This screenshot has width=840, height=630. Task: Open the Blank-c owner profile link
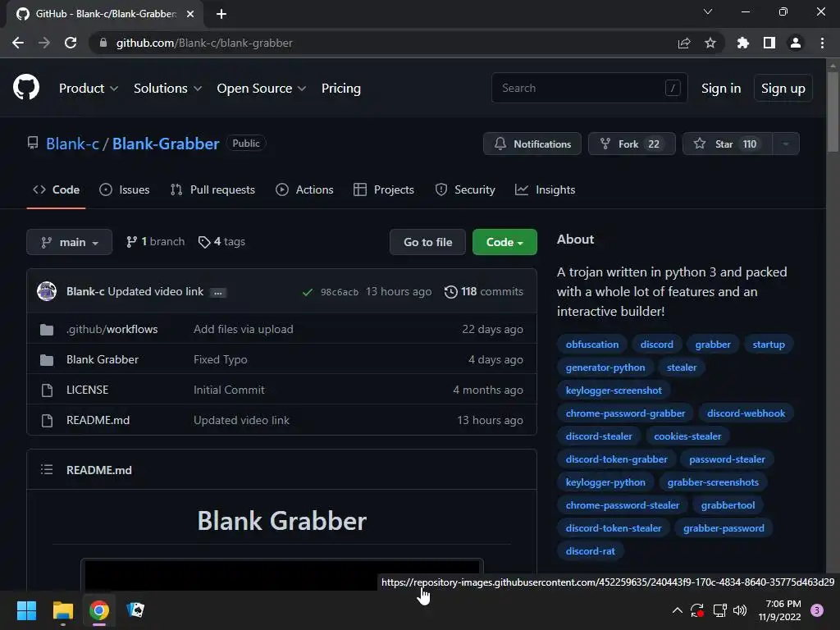click(72, 144)
